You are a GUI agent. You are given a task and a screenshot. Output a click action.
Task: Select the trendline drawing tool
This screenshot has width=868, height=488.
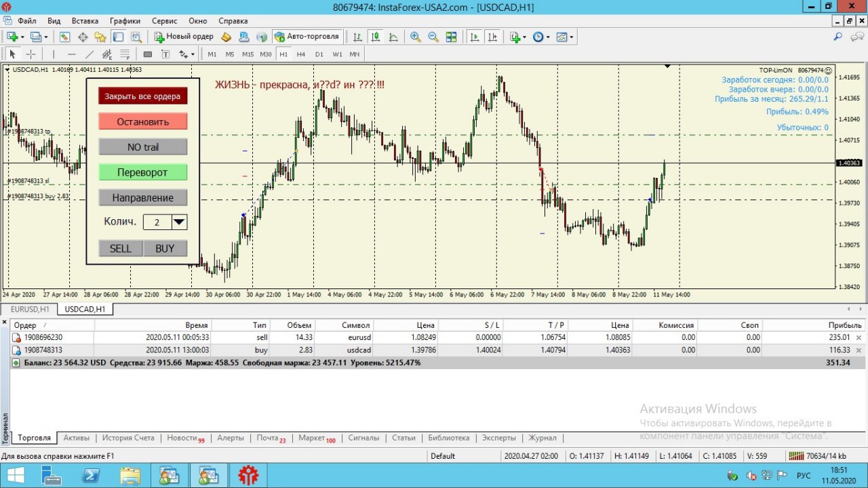[90, 54]
